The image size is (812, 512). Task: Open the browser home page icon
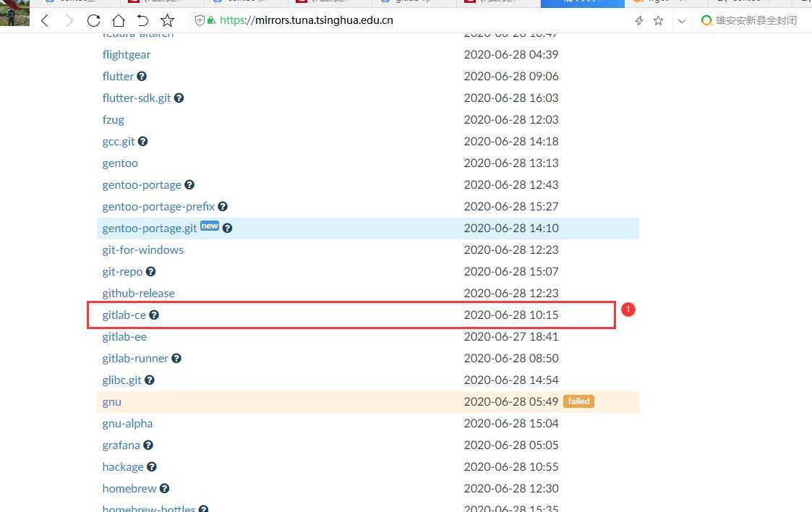coord(119,21)
